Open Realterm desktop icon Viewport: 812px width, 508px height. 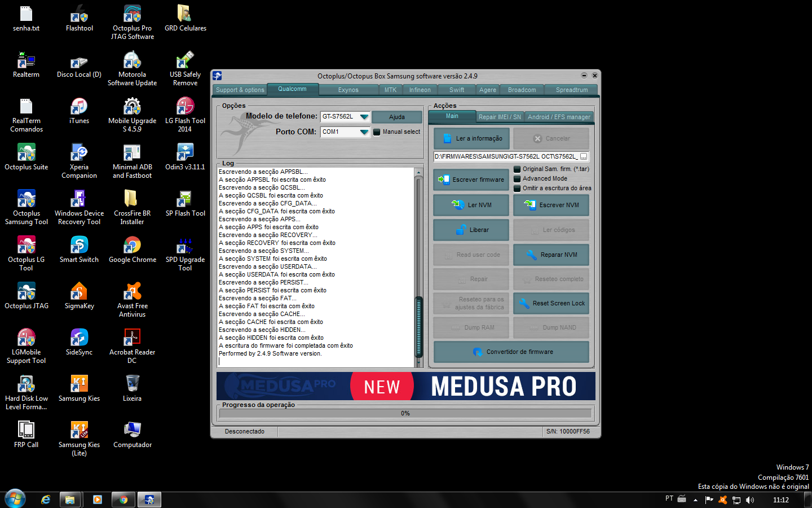coord(27,64)
